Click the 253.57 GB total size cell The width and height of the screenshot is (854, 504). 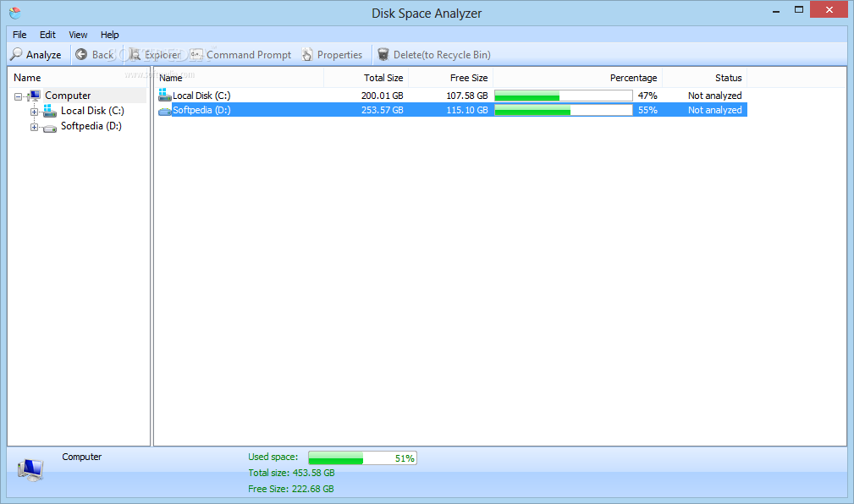tap(383, 110)
